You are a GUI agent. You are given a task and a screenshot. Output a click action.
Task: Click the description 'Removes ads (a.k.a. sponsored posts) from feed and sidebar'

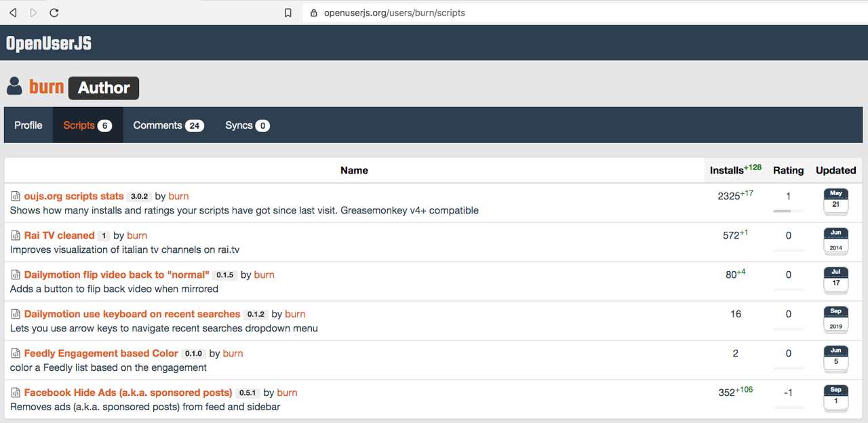click(145, 407)
